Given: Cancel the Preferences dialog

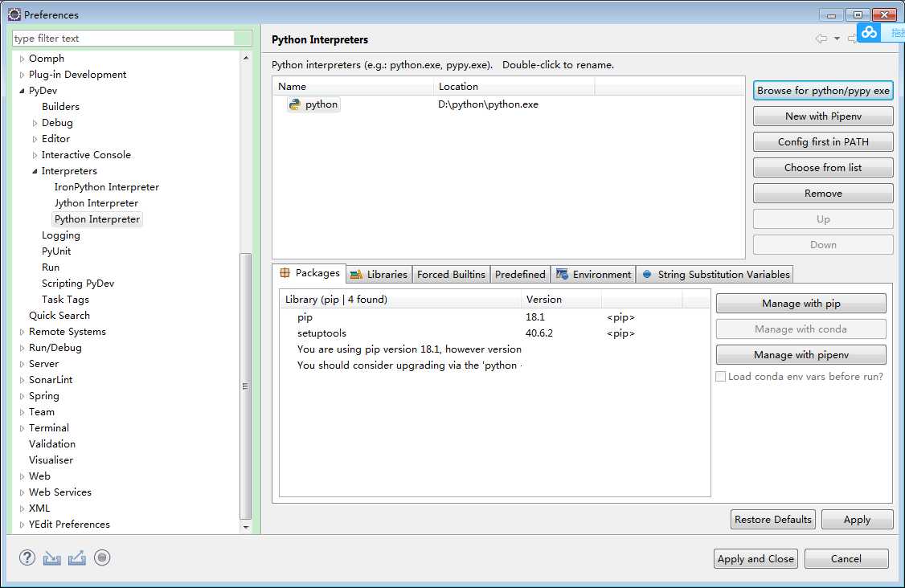Looking at the screenshot, I should click(x=846, y=558).
